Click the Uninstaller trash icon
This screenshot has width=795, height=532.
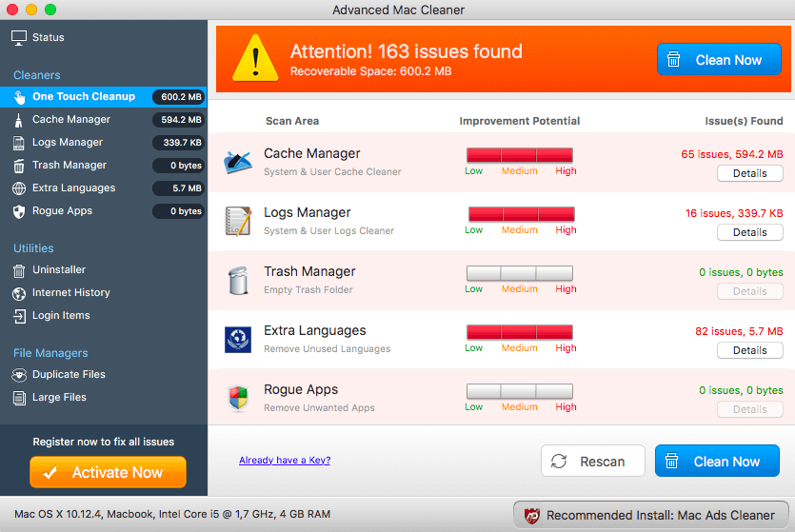tap(19, 270)
